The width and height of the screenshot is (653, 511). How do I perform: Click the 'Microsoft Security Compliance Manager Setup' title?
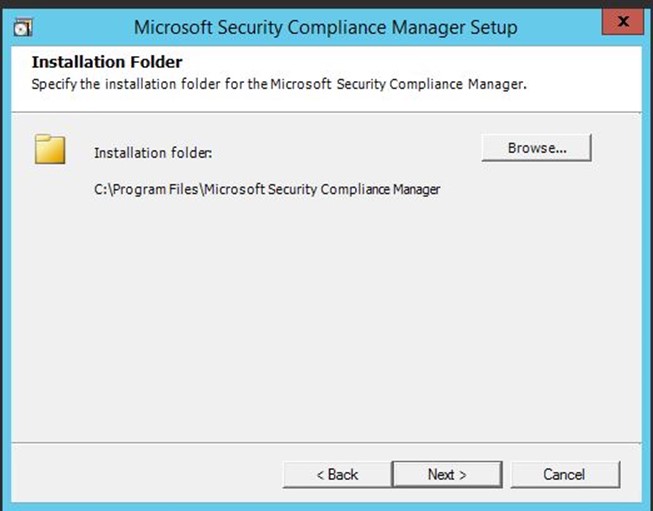coord(326,27)
